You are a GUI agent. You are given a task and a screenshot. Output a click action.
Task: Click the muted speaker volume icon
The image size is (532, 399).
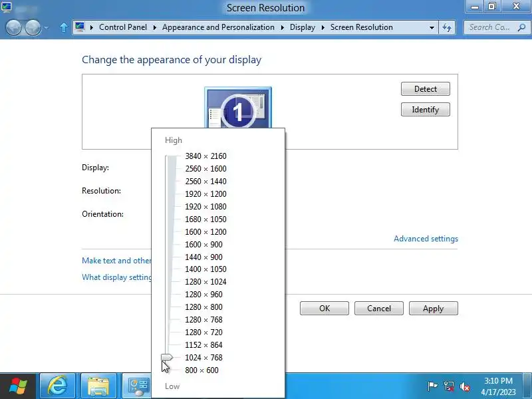pyautogui.click(x=465, y=386)
